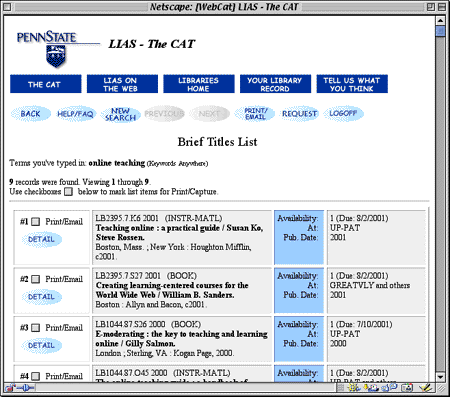Screen dimensions: 450x397
Task: Click the LOGOFF oval icon
Action: [x=343, y=113]
